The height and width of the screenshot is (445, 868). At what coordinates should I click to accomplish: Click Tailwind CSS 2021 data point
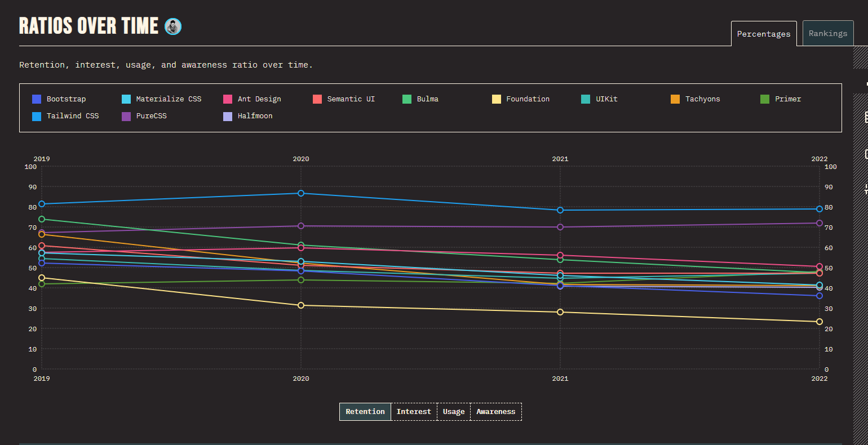tap(560, 210)
